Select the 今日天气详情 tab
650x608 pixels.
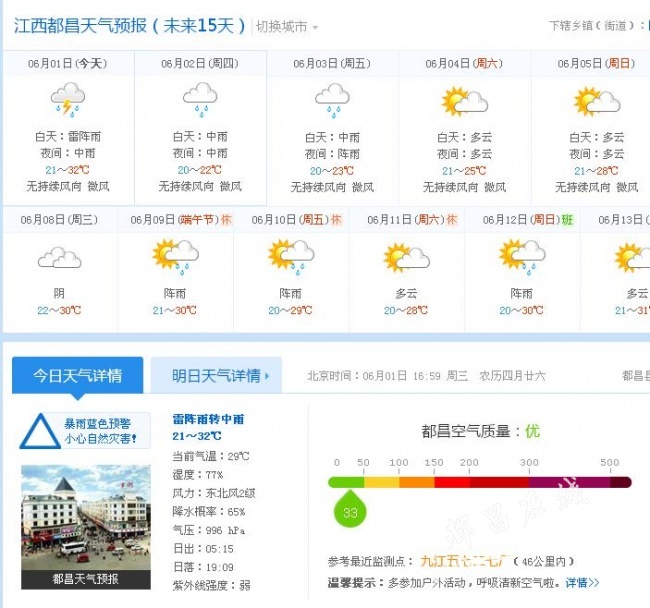pos(78,375)
